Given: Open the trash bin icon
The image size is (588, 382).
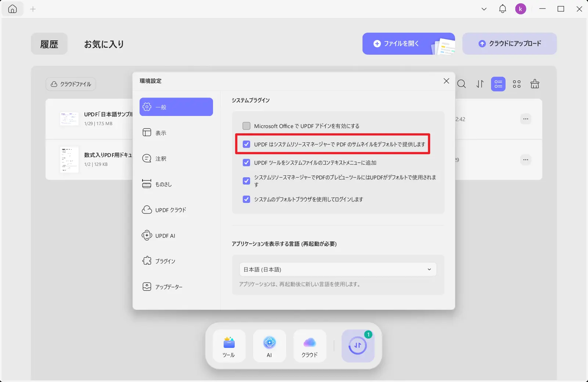Looking at the screenshot, I should [x=535, y=84].
